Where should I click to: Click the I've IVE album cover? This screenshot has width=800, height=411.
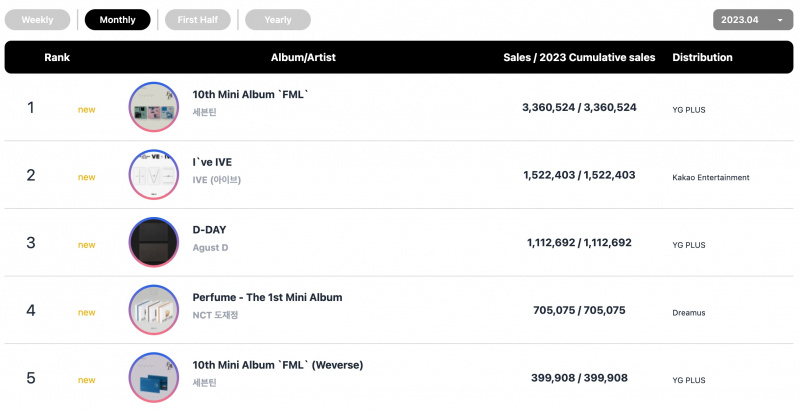click(154, 174)
